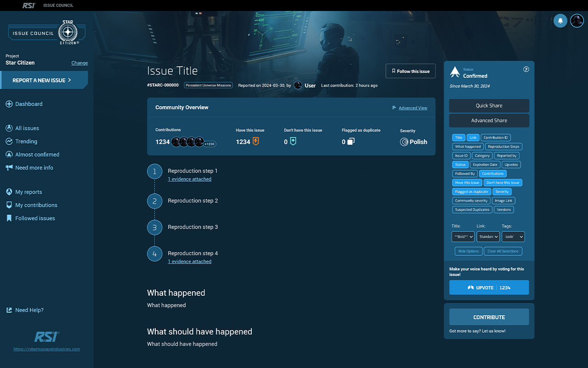The image size is (588, 368).
Task: Click the Don't have this issue shield icon
Action: pyautogui.click(x=293, y=142)
